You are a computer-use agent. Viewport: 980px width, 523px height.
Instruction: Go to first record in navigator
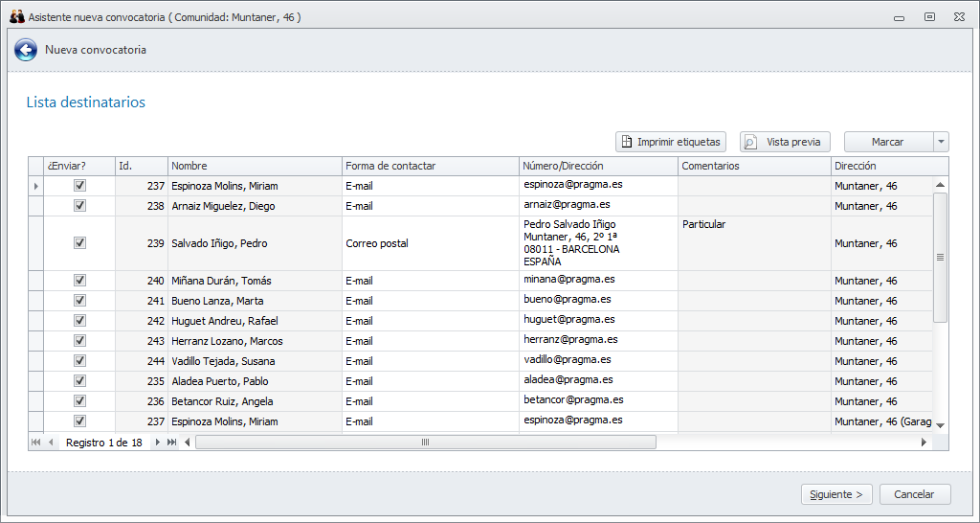click(x=36, y=443)
